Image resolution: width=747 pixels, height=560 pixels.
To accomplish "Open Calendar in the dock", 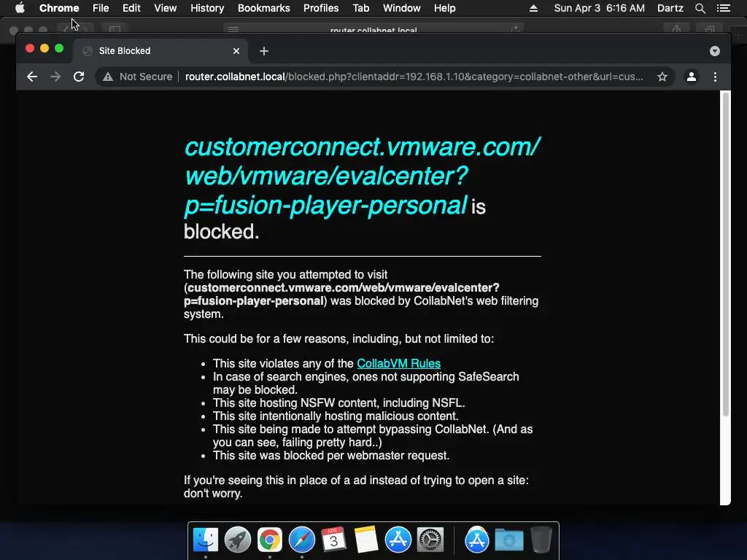I will 333,540.
